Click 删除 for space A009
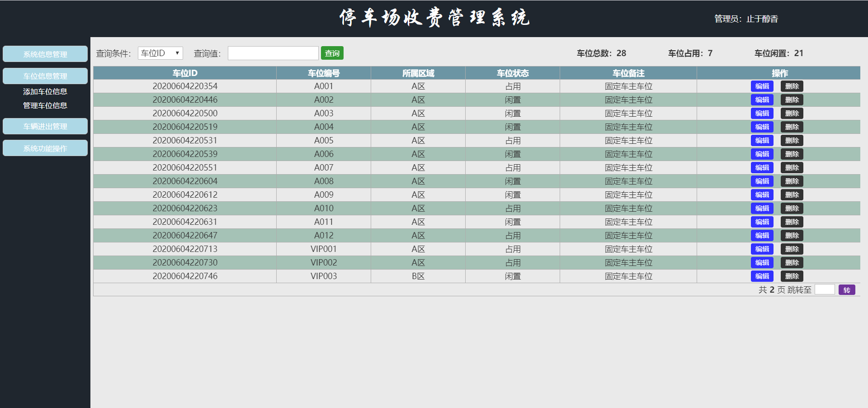Image resolution: width=868 pixels, height=408 pixels. tap(792, 195)
